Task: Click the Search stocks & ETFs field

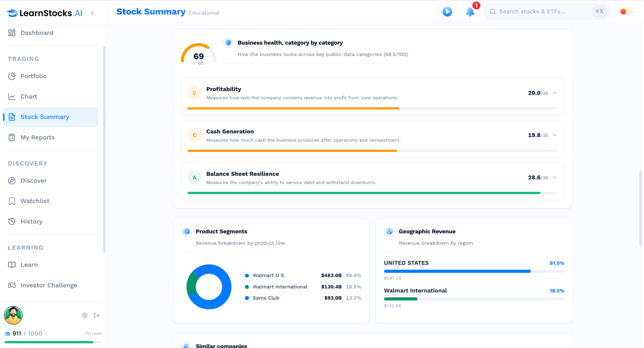Action: tap(547, 11)
